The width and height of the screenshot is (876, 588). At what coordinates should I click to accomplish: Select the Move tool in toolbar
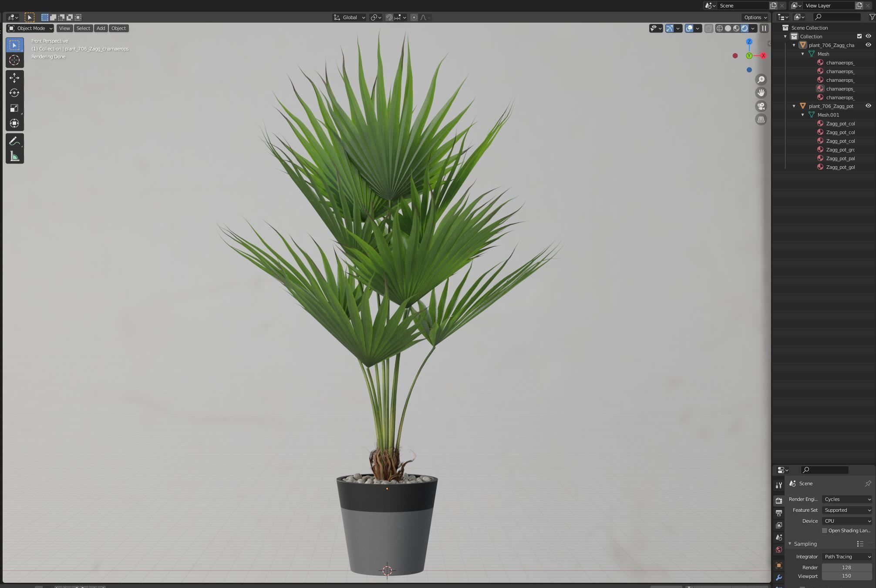click(x=14, y=78)
